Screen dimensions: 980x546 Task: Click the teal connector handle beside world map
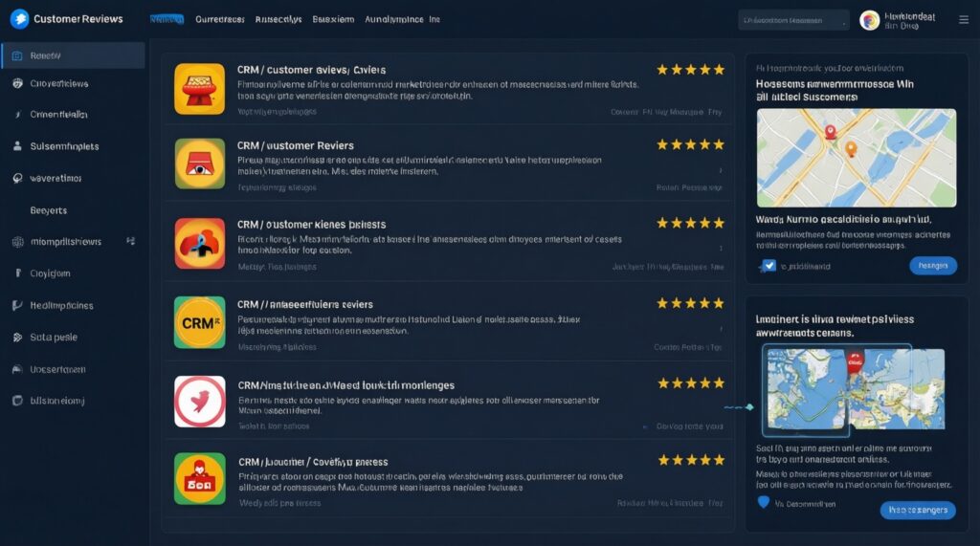tap(749, 407)
